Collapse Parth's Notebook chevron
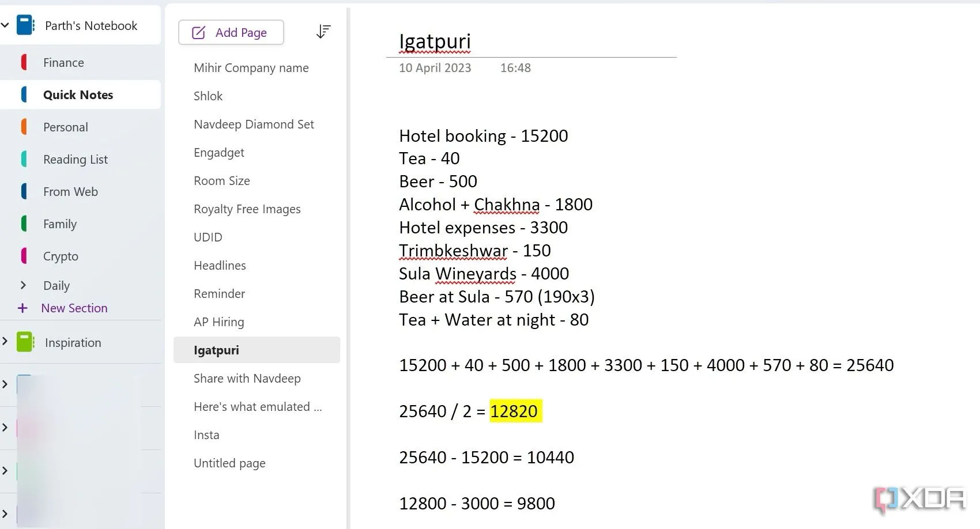 click(x=5, y=25)
